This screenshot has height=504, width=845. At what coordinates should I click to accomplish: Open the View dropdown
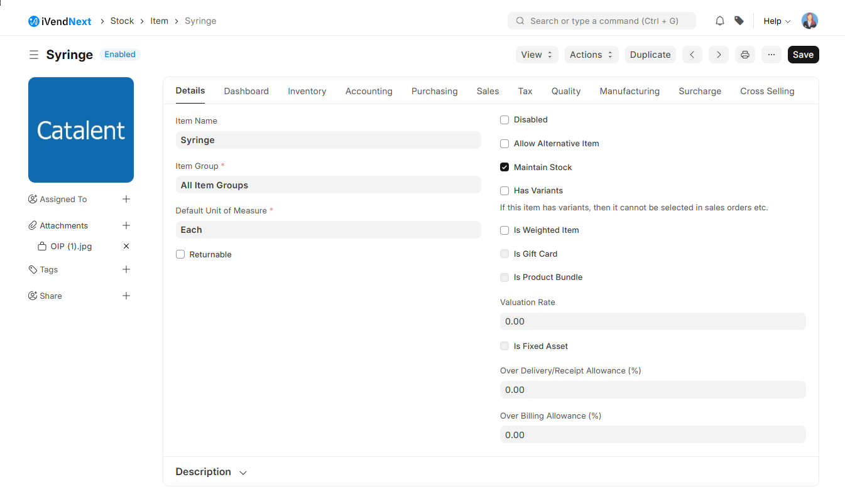[537, 55]
